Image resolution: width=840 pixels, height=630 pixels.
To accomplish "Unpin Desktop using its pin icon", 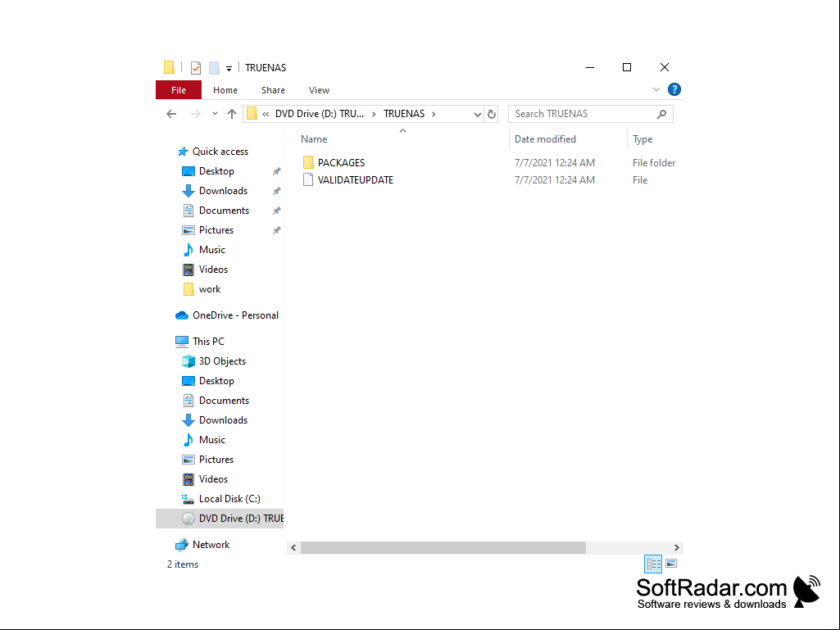I will tap(276, 171).
